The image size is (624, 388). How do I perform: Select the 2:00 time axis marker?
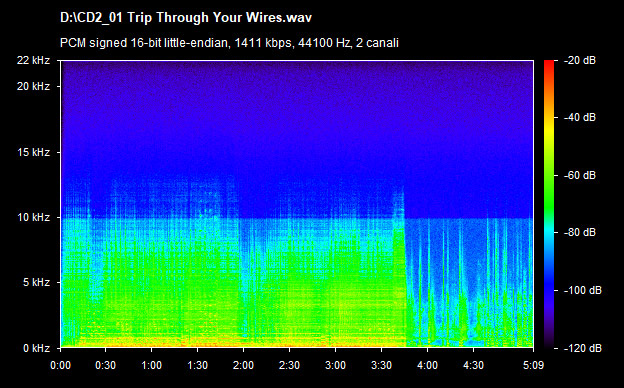click(244, 365)
